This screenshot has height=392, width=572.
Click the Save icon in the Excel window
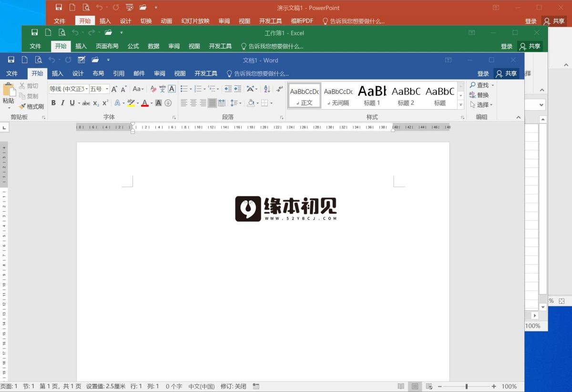click(x=34, y=32)
